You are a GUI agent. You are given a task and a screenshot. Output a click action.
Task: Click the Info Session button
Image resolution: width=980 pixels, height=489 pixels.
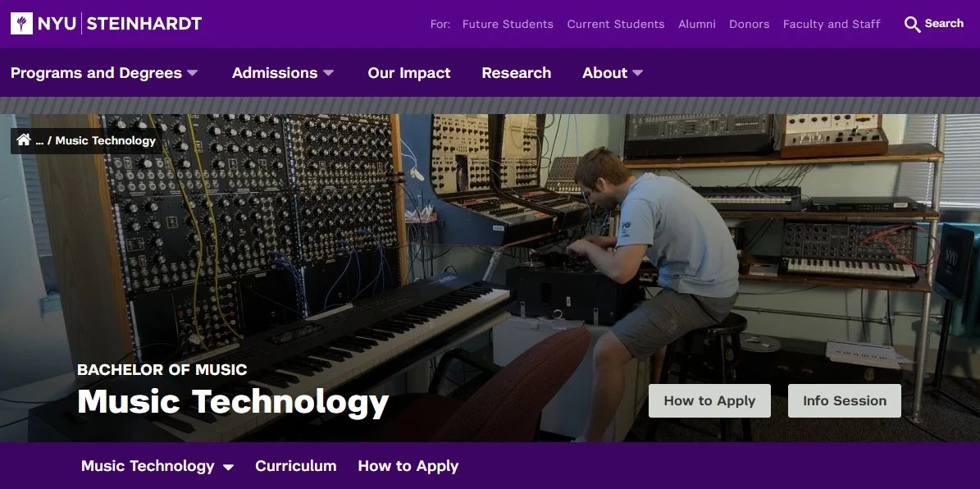[x=845, y=401]
